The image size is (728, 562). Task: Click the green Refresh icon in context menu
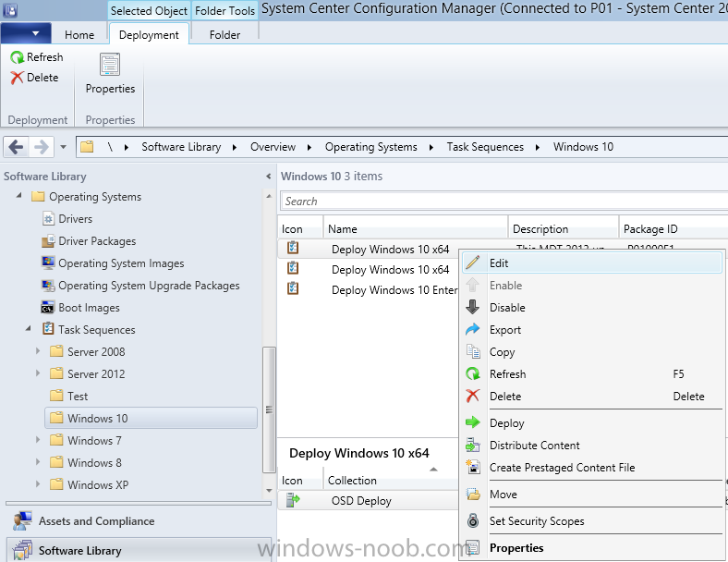pos(473,373)
